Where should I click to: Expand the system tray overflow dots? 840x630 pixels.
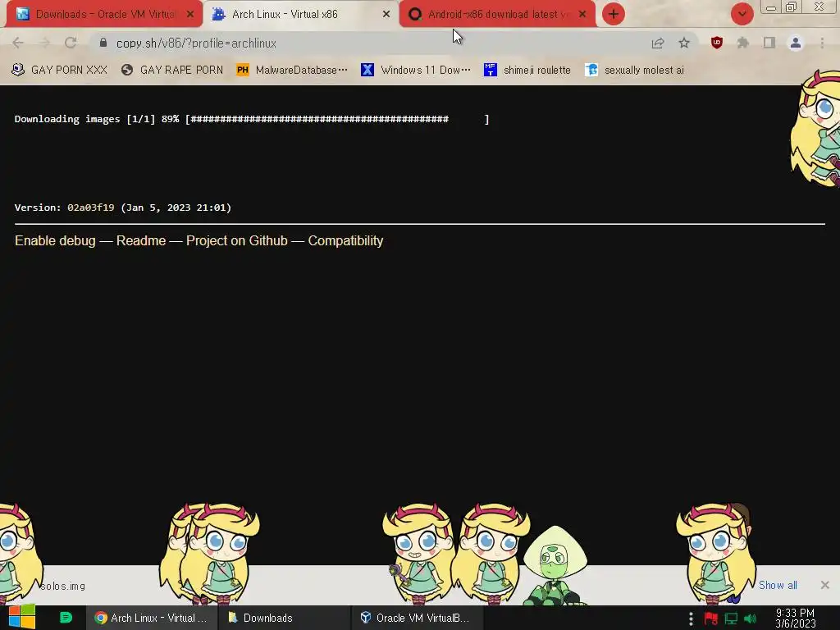click(691, 619)
